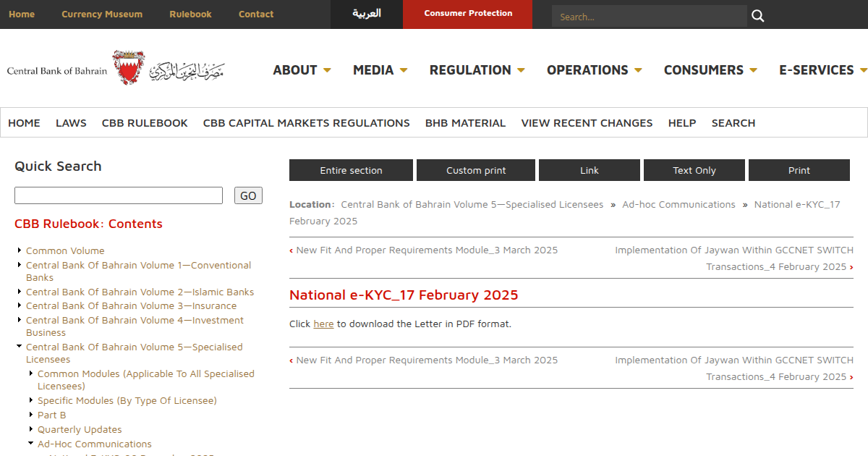Expand the Quarterly Updates tree item
Screen dimensions: 868x456
click(x=30, y=428)
